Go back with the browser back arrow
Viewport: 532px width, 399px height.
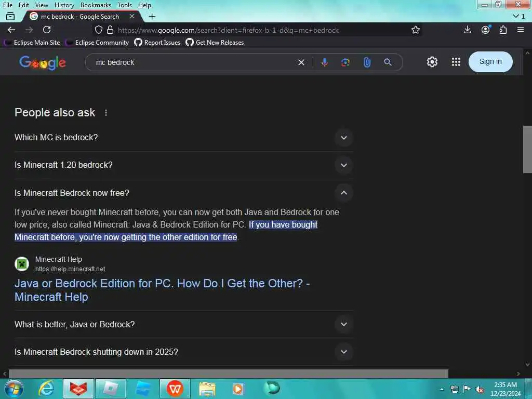click(11, 30)
